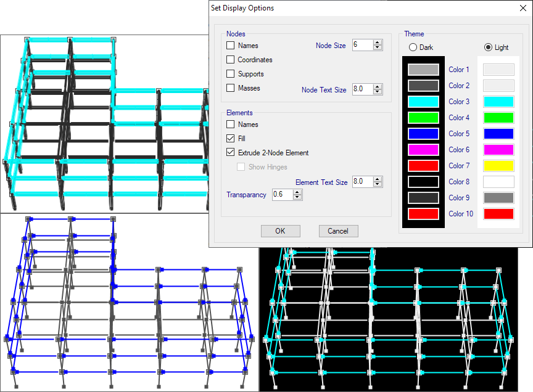This screenshot has width=533, height=392.
Task: Pick the cyan Color 3 dark-theme swatch
Action: click(423, 102)
